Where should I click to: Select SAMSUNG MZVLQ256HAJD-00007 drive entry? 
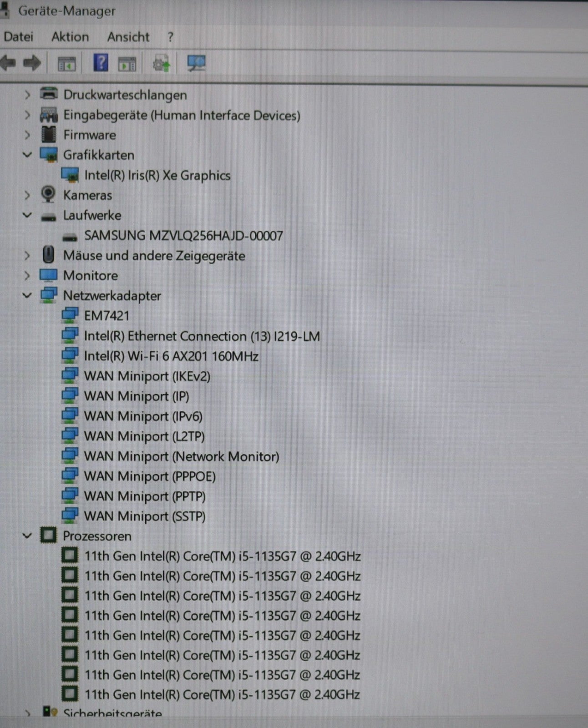point(183,236)
